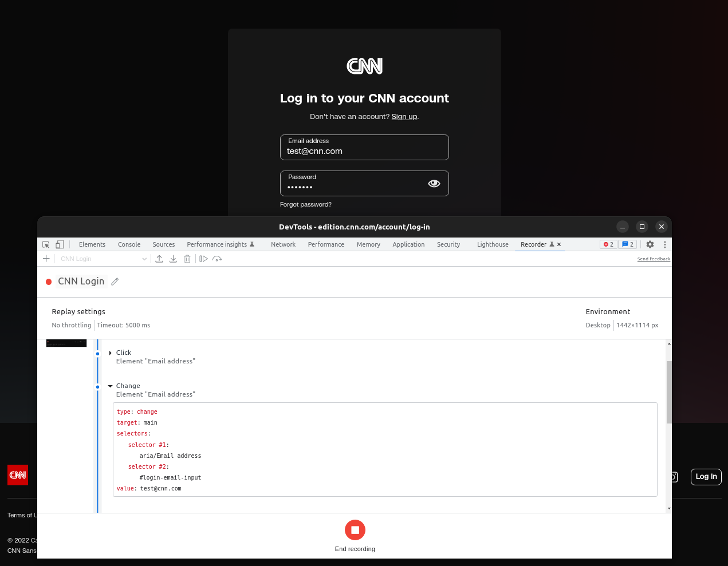This screenshot has width=728, height=566.
Task: Click the import recording upload icon
Action: click(159, 259)
